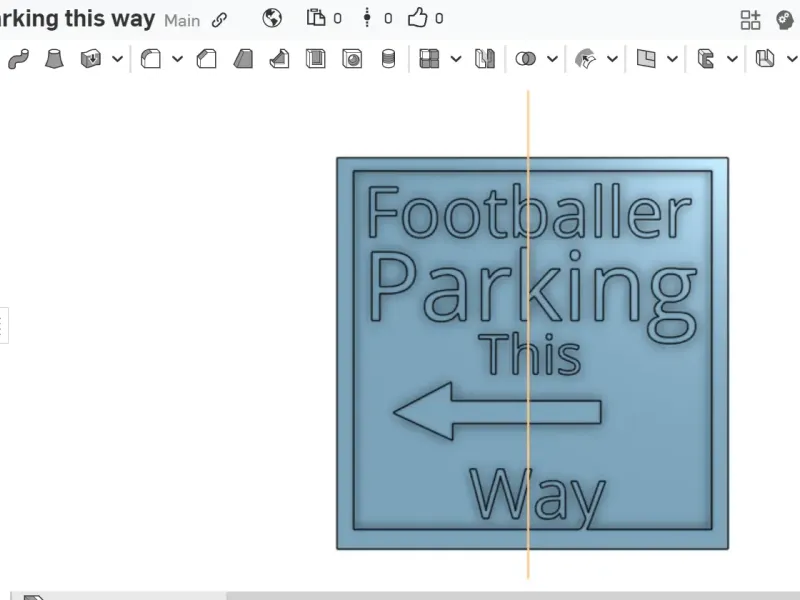Expand the direct-edit tools dropdown
This screenshot has width=800, height=600.
tap(612, 59)
